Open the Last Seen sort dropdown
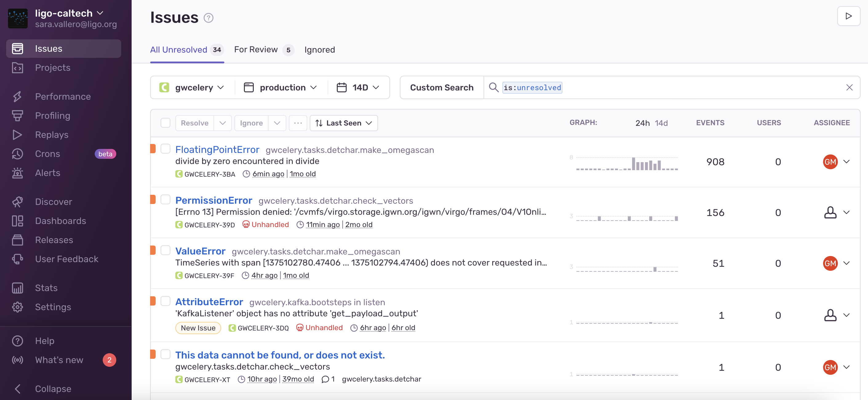Image resolution: width=868 pixels, height=400 pixels. pyautogui.click(x=344, y=123)
